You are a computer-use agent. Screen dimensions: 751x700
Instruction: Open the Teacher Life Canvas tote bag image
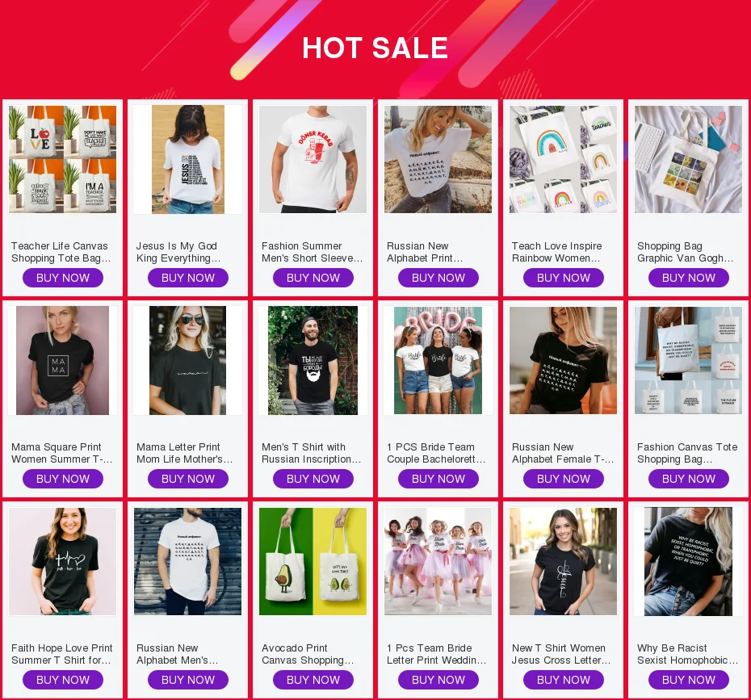point(62,159)
